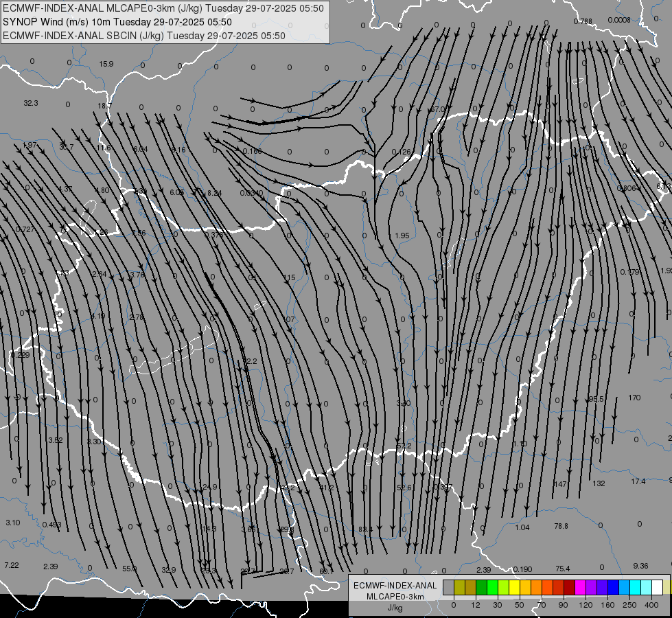Click the map value 0.375

coord(213,235)
